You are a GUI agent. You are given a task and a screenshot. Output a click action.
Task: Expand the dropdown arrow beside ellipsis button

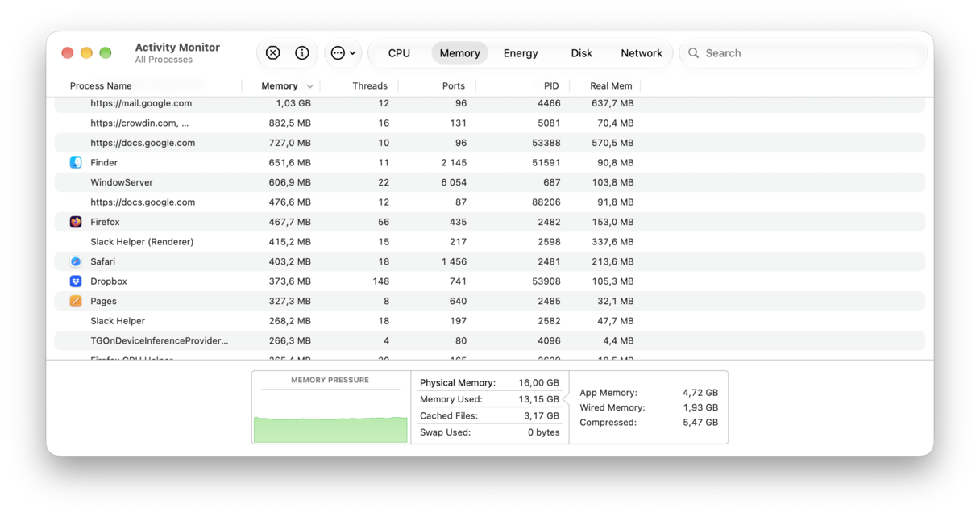pos(353,53)
